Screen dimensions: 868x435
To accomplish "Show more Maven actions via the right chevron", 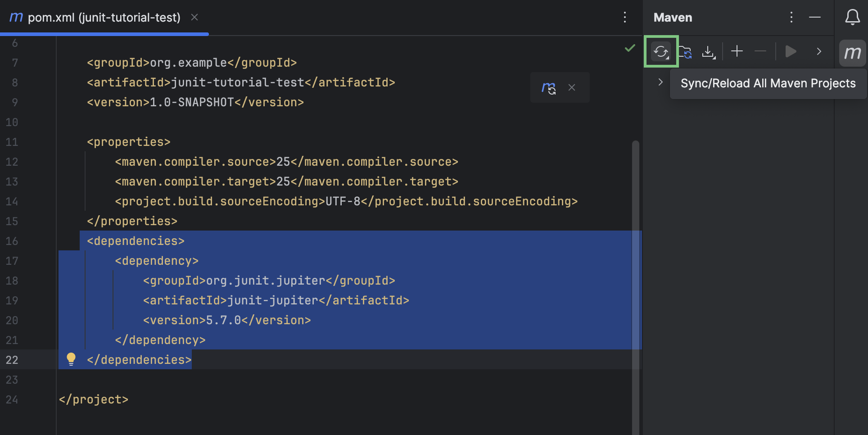I will (x=818, y=51).
